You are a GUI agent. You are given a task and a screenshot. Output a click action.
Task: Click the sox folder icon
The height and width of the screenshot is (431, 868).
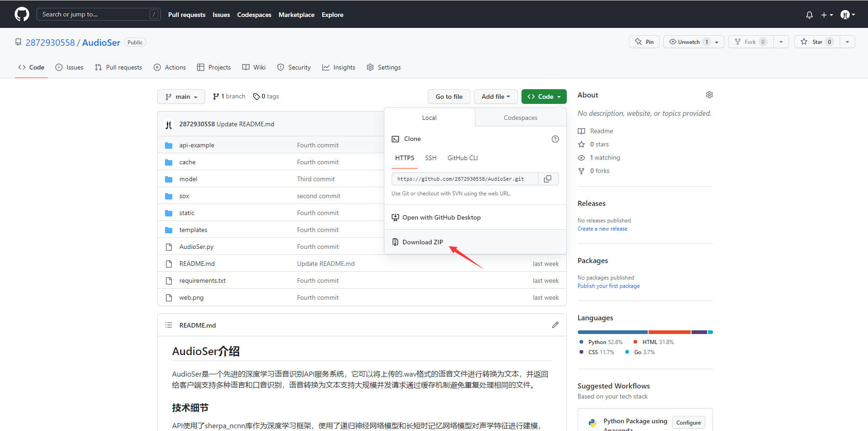tap(169, 196)
